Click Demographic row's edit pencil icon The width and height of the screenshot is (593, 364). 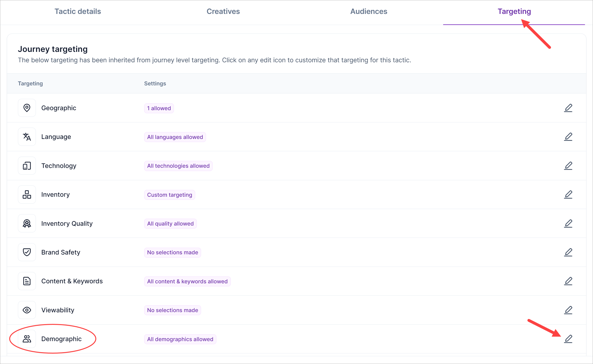pyautogui.click(x=568, y=339)
